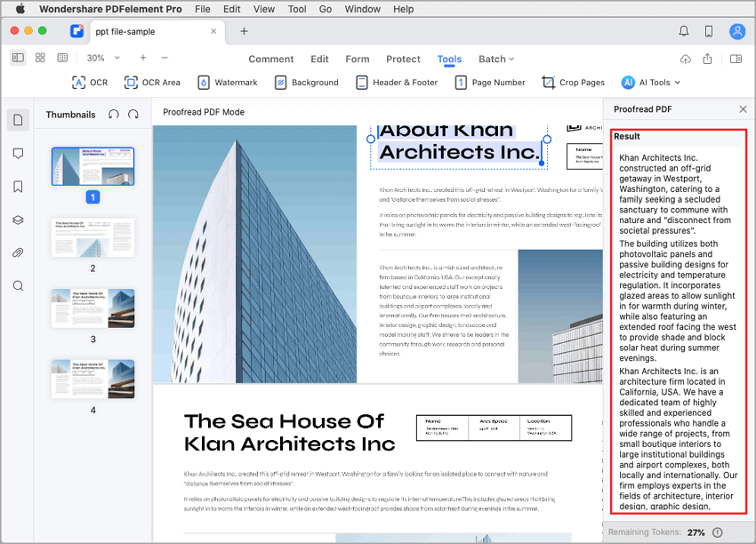The height and width of the screenshot is (544, 756).
Task: Switch to grid thumbnail view
Action: click(40, 58)
